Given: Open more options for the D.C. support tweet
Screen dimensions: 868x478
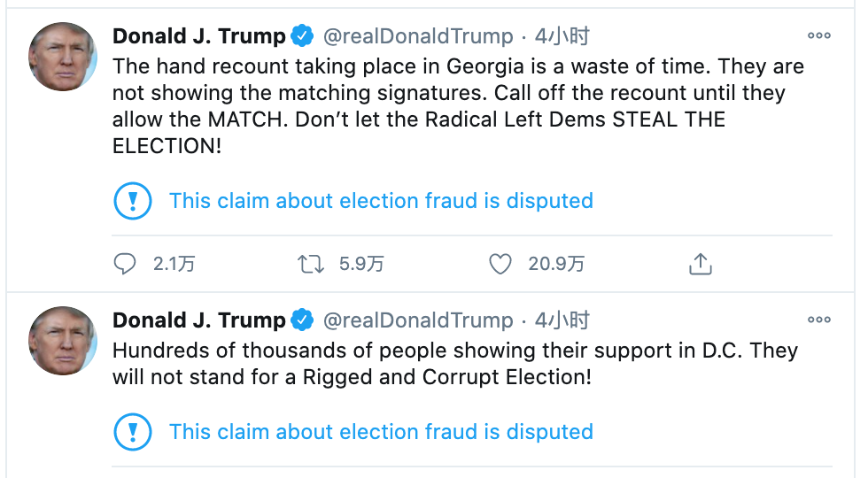Looking at the screenshot, I should coord(819,320).
